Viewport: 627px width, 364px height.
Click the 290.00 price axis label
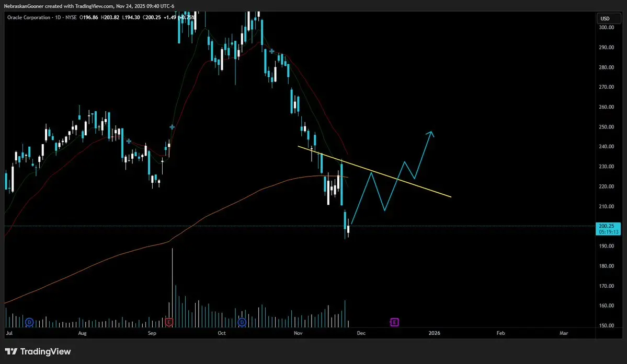606,48
